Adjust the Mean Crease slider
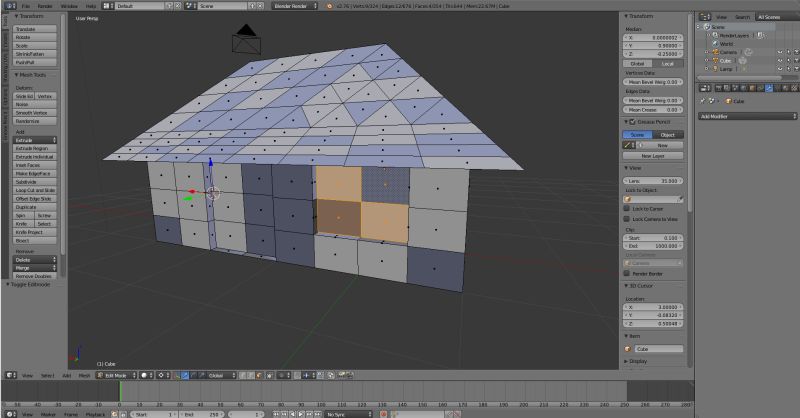 click(653, 110)
